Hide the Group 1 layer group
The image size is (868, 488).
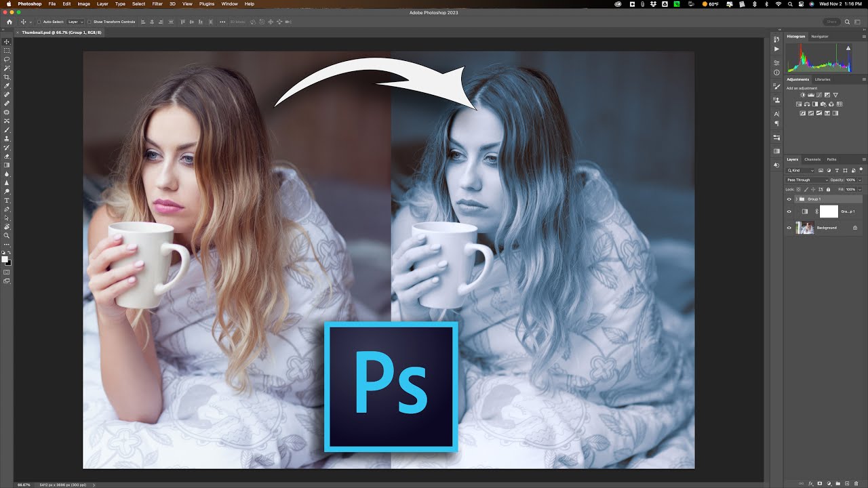[789, 199]
